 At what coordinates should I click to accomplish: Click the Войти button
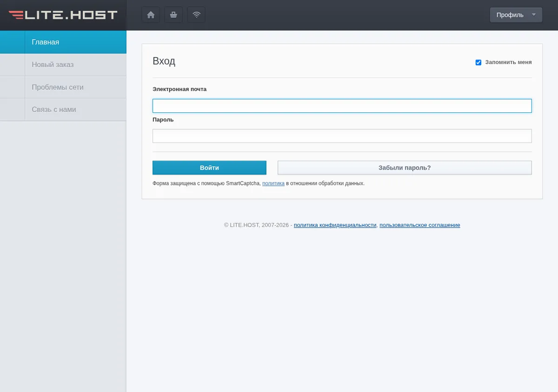pos(209,168)
